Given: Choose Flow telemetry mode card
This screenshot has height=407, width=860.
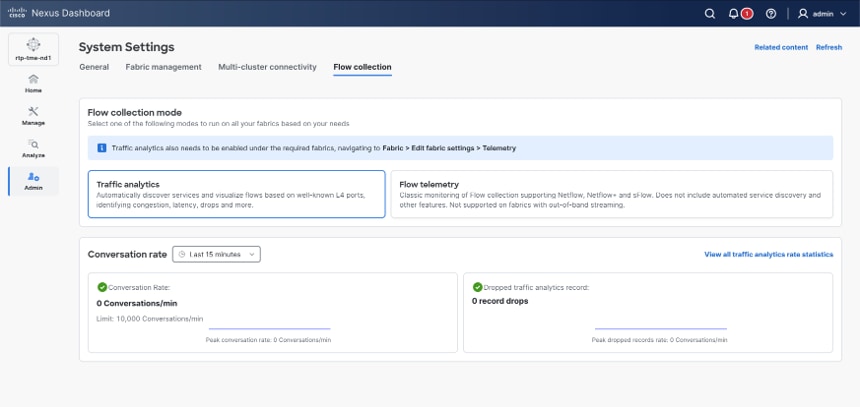Looking at the screenshot, I should 612,194.
